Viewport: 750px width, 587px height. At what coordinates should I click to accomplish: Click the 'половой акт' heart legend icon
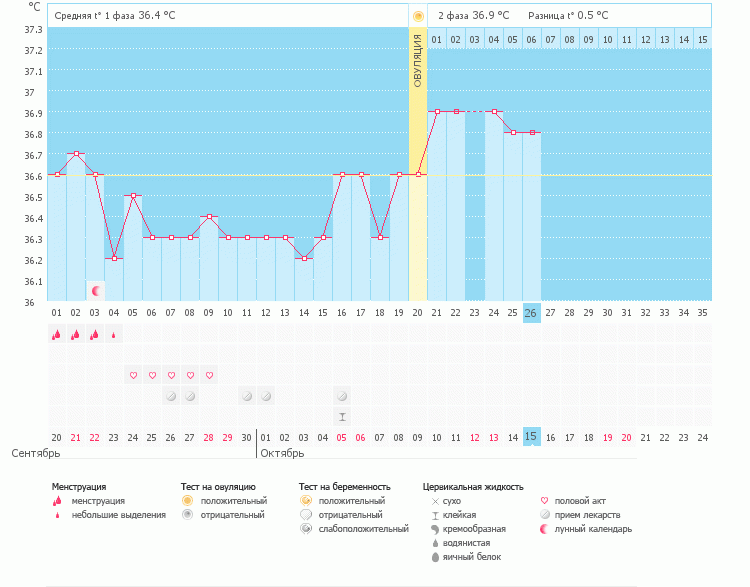pos(545,500)
